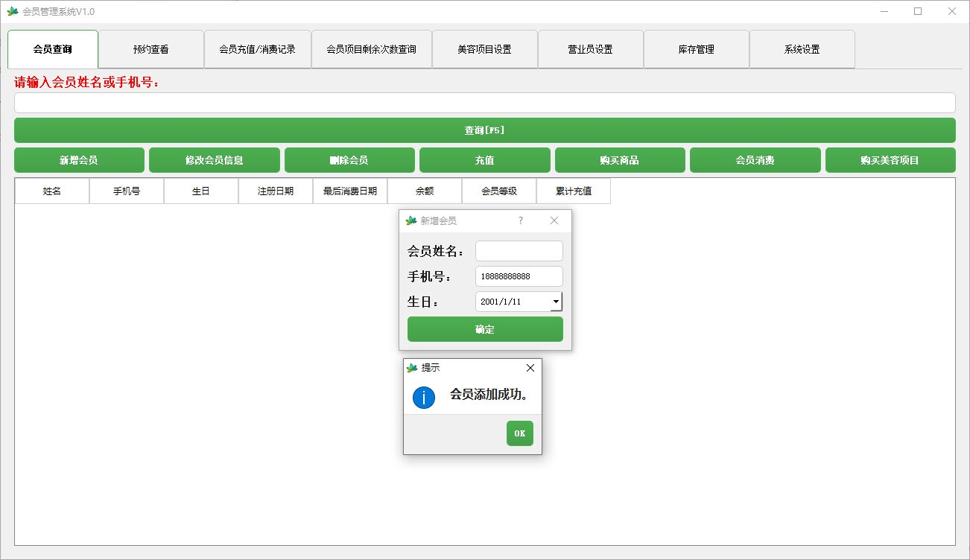Click the blue info icon in the 提示 dialog
Image resolution: width=970 pixels, height=560 pixels.
[423, 398]
